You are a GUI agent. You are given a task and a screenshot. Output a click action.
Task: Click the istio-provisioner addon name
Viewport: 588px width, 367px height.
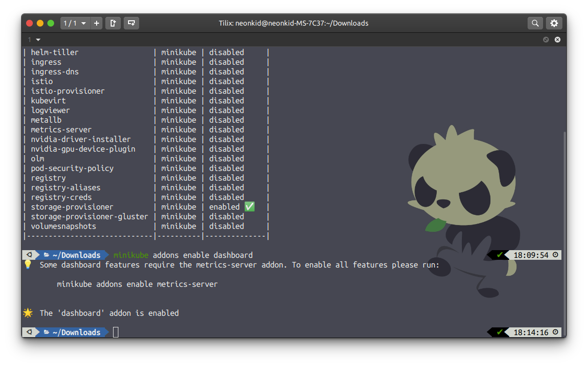(68, 91)
